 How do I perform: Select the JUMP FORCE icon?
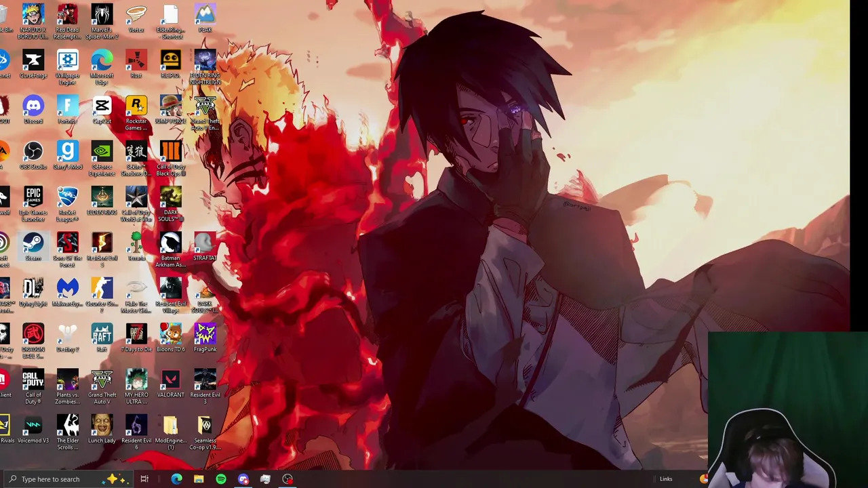point(170,109)
